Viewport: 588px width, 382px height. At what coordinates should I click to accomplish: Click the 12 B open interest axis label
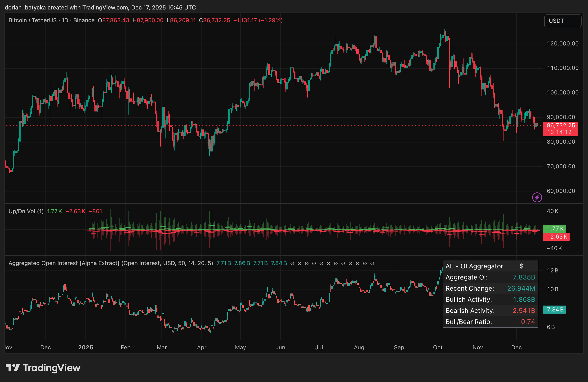click(552, 271)
